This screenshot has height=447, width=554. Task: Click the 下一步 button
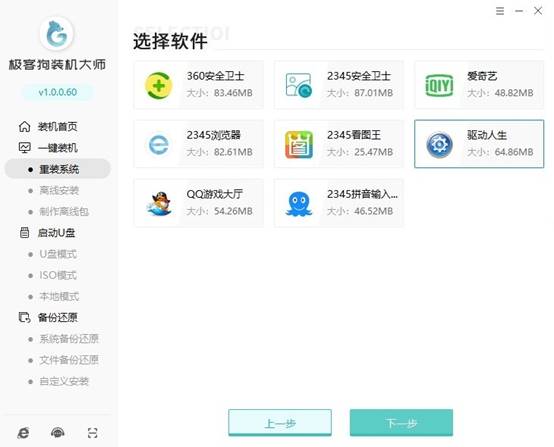[x=401, y=423]
